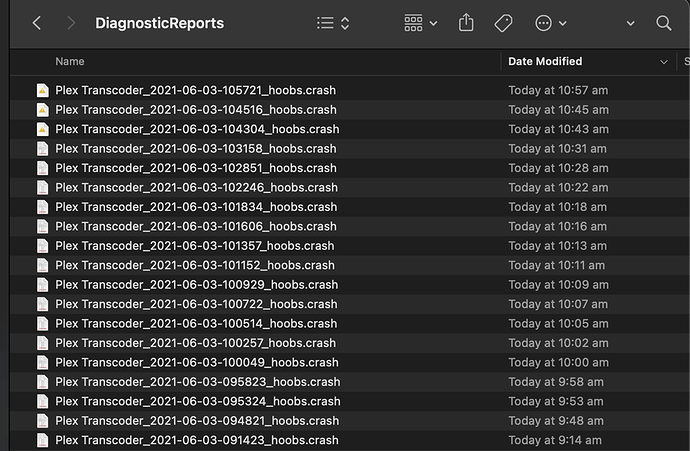Go forward with the right chevron
690x451 pixels.
[70, 23]
